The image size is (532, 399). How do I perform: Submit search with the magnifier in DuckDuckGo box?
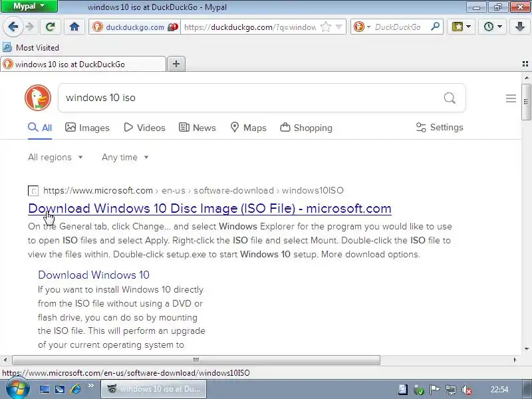pos(450,98)
